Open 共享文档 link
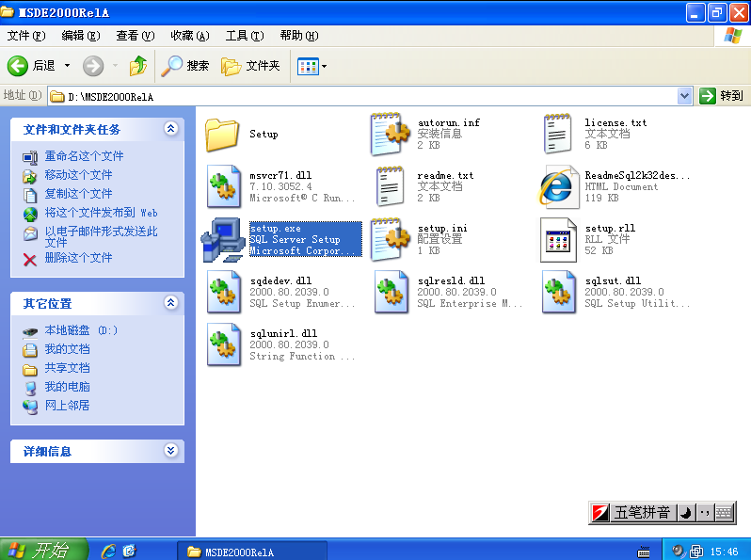This screenshot has width=751, height=560. point(67,368)
